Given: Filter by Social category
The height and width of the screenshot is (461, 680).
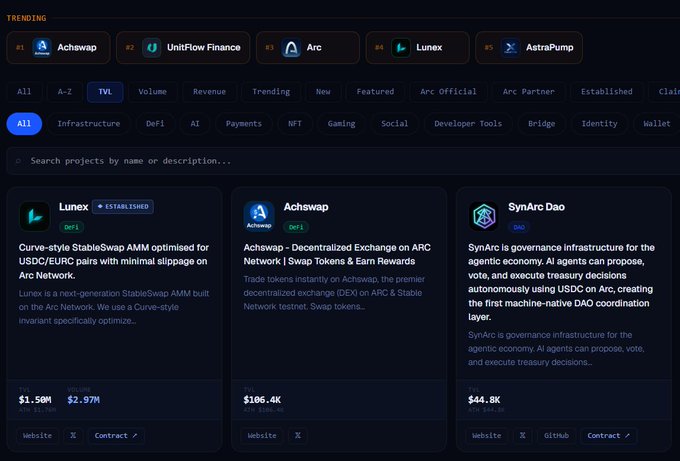Looking at the screenshot, I should click(395, 124).
